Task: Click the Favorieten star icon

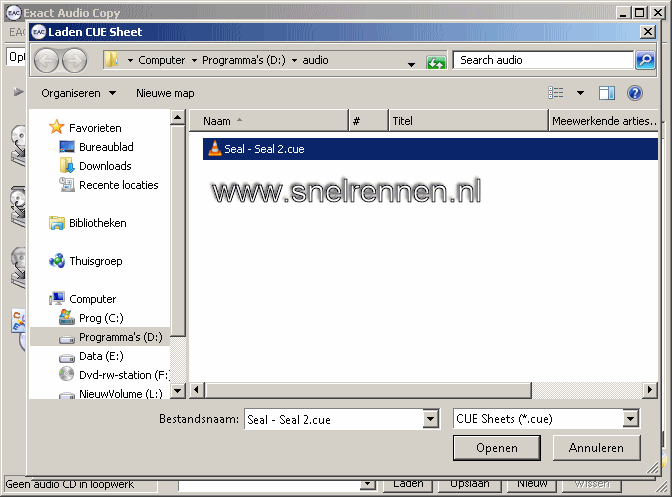Action: pos(57,127)
